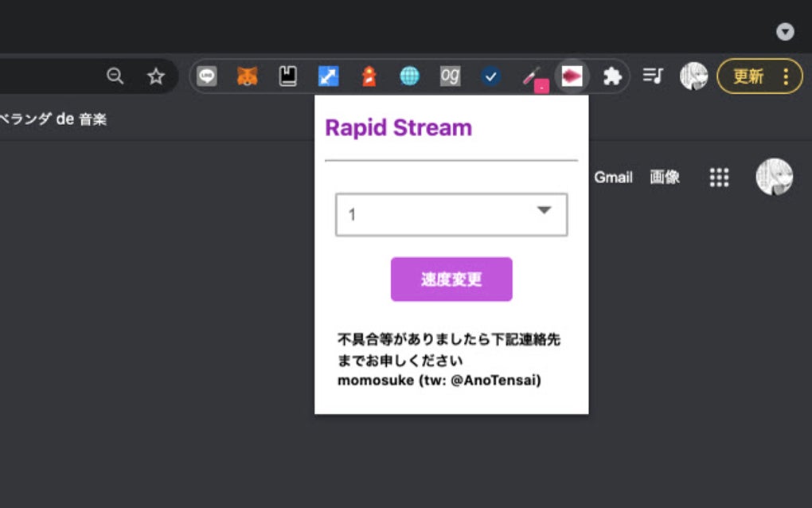The height and width of the screenshot is (508, 812).
Task: Click the blue expand-arrows extension icon
Action: 329,76
